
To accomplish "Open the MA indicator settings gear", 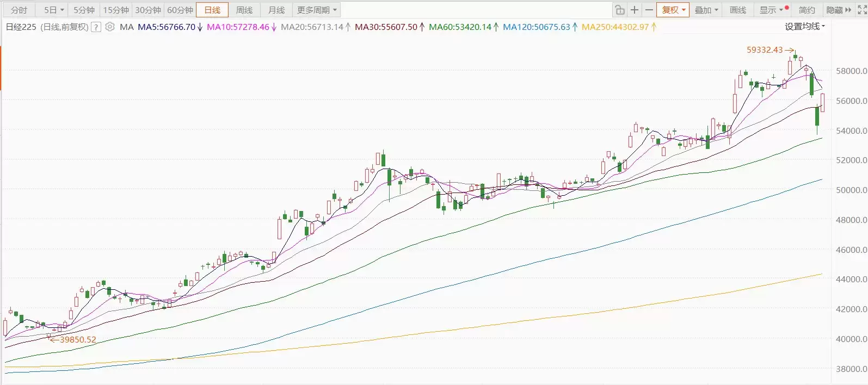I will pos(110,27).
